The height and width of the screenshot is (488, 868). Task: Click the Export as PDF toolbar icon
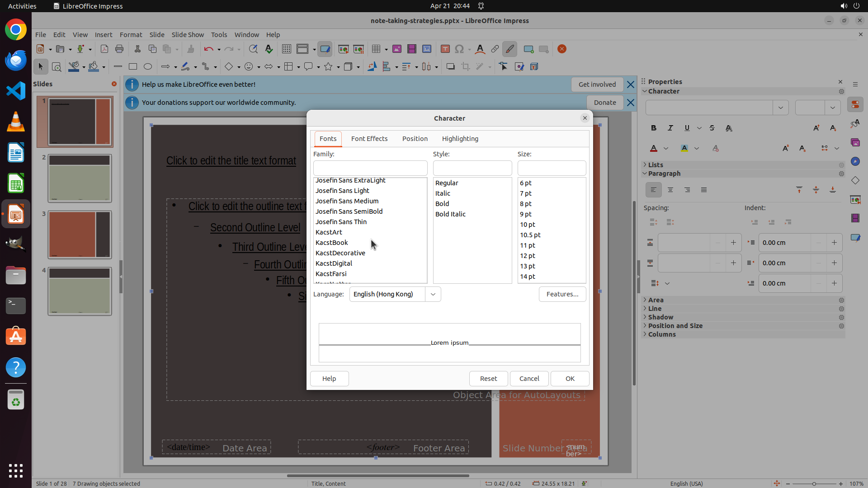point(104,49)
